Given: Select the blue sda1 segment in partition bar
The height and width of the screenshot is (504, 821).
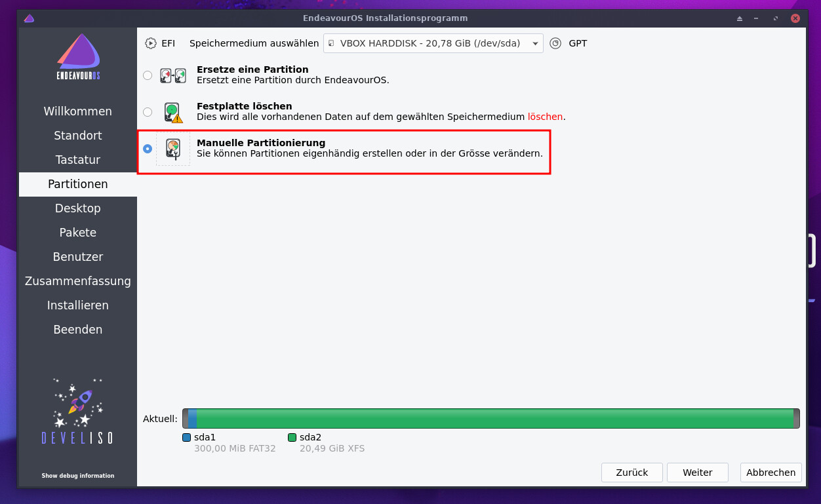Looking at the screenshot, I should click(x=192, y=418).
